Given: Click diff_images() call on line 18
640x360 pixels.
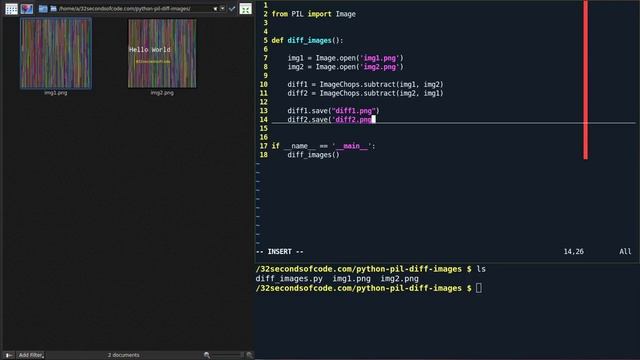Looking at the screenshot, I should [313, 155].
